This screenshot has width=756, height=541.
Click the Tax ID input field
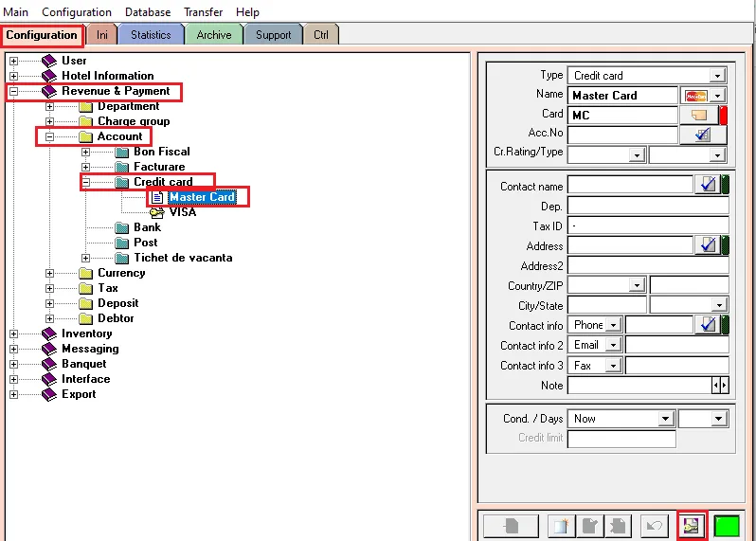(648, 225)
